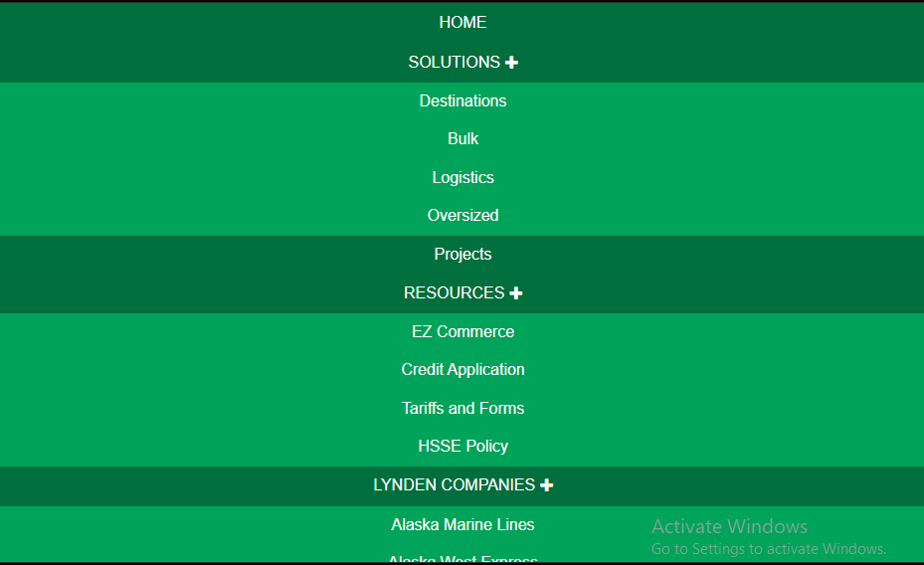
Task: Select Bulk under Solutions
Action: 462,138
